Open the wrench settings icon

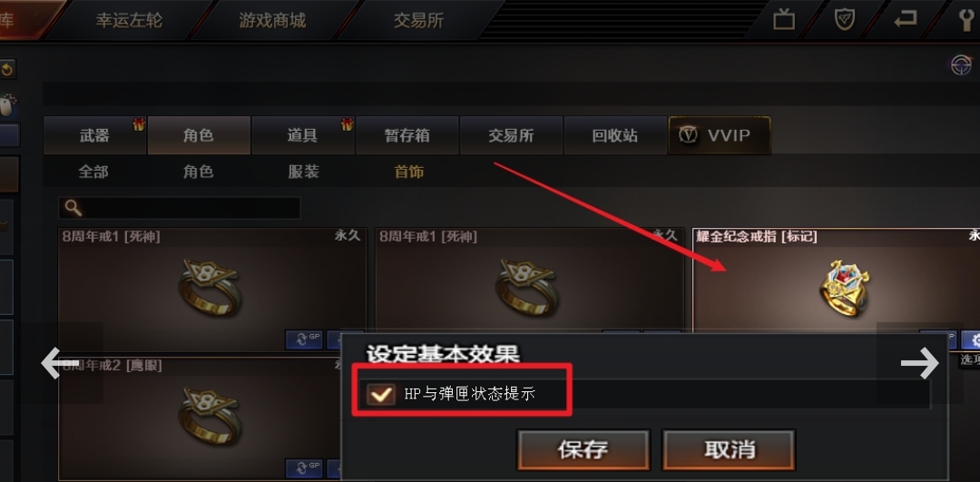pos(967,20)
